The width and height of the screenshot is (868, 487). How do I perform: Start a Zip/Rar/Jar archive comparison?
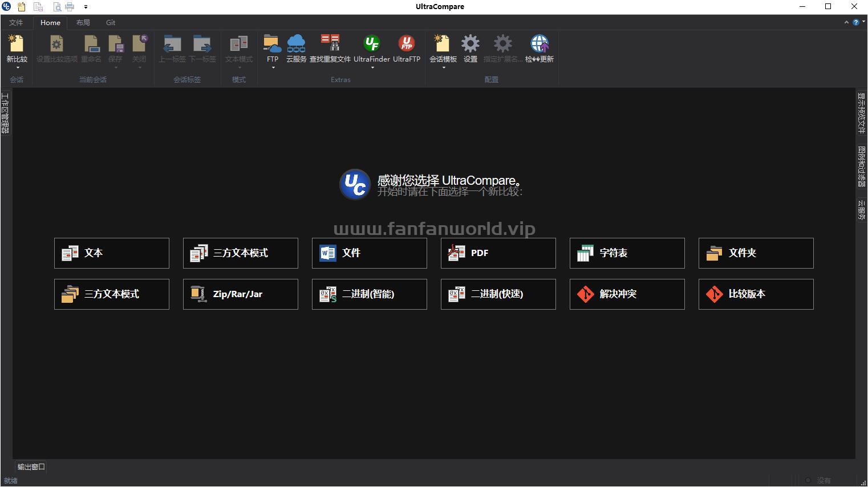(x=240, y=294)
